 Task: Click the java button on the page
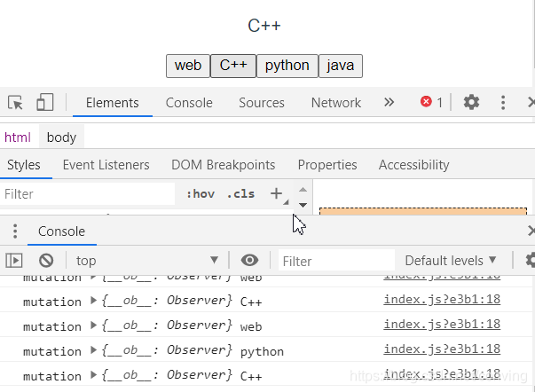tap(341, 66)
